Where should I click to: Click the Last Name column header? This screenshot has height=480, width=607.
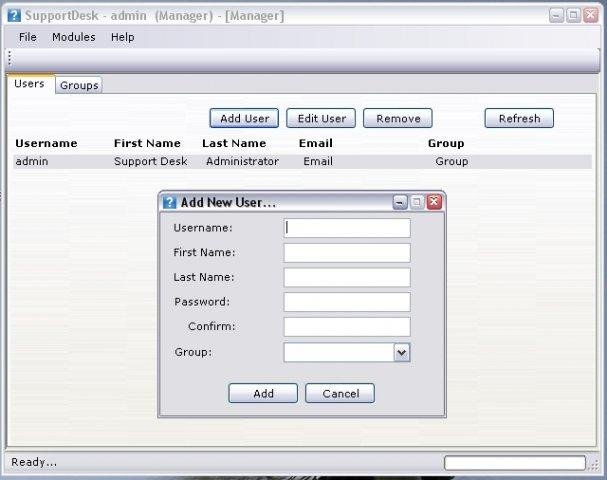[234, 143]
